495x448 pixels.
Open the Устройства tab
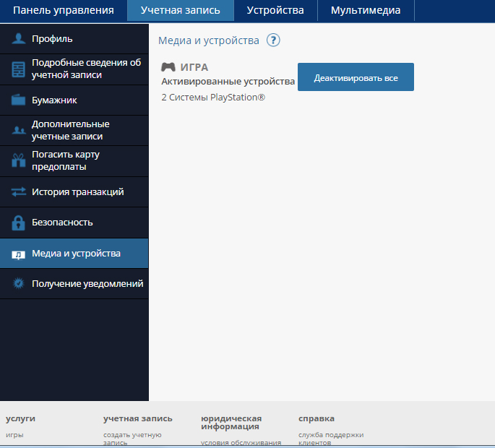pyautogui.click(x=275, y=10)
